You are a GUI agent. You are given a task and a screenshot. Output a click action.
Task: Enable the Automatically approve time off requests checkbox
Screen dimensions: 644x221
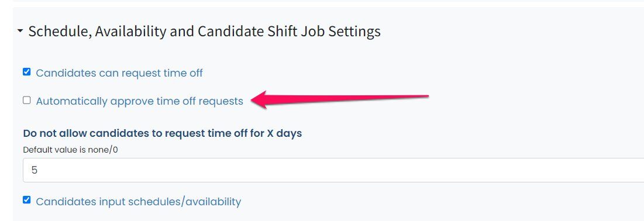pyautogui.click(x=27, y=100)
